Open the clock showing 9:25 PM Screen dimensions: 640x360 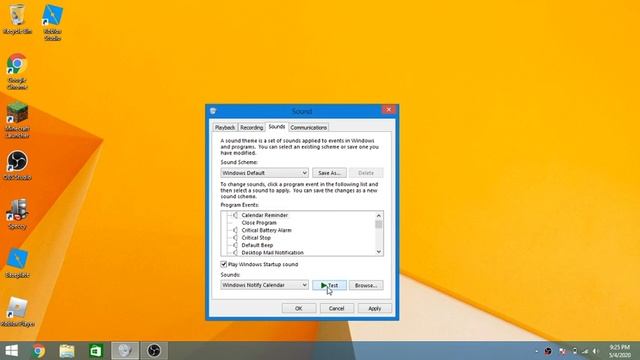point(620,351)
